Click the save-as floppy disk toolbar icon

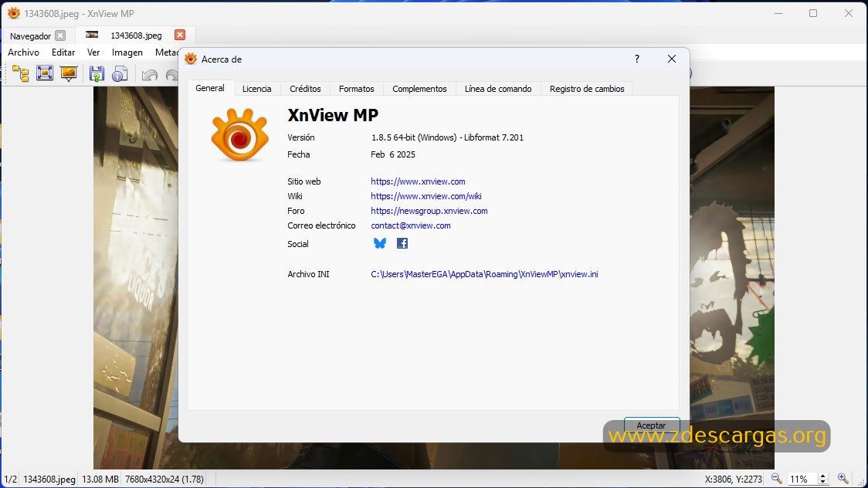pyautogui.click(x=97, y=73)
